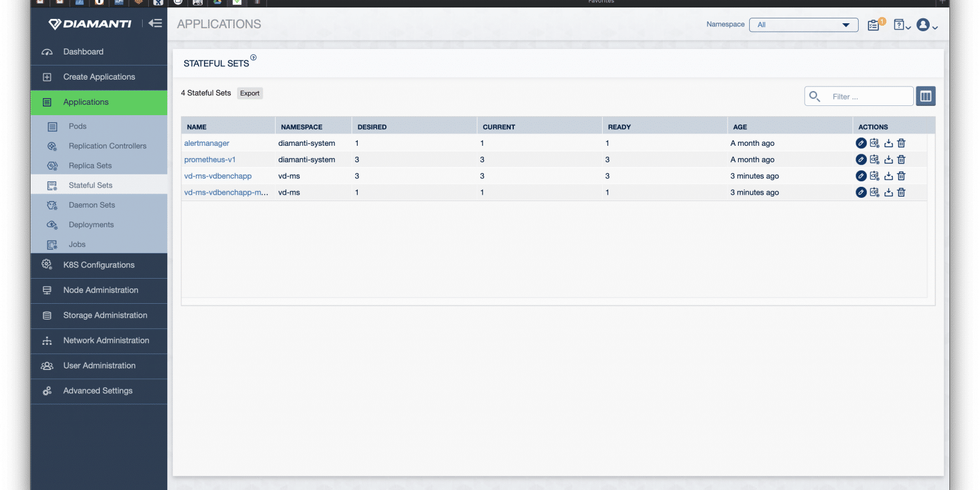
Task: Click the column chooser icon beside Filter
Action: (x=925, y=96)
